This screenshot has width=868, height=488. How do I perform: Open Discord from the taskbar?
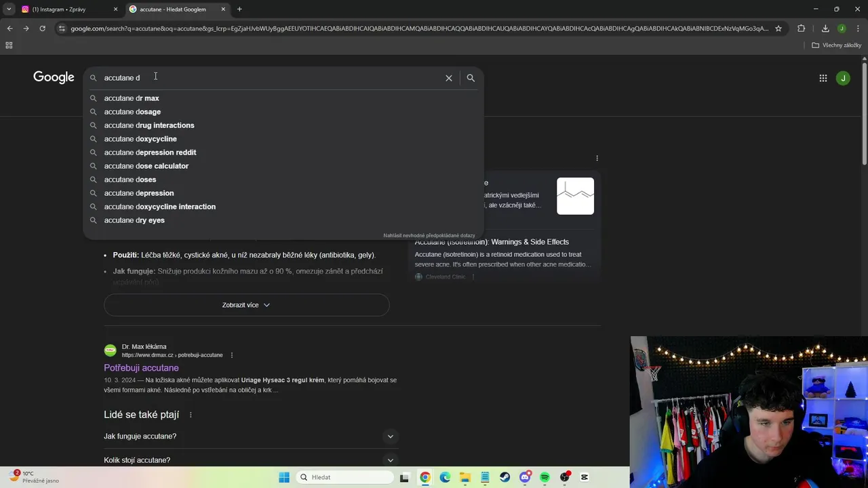tap(525, 477)
